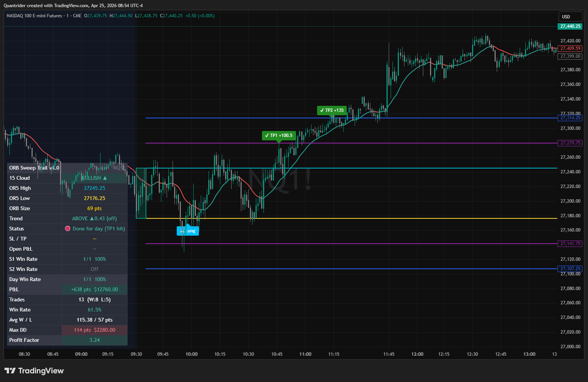This screenshot has width=588, height=382.
Task: Click the 27,060.00 price axis tick
Action: click(x=570, y=303)
